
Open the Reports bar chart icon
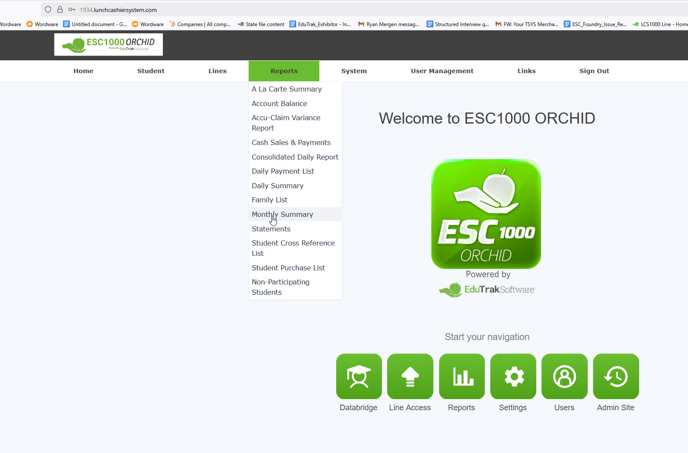(x=462, y=376)
